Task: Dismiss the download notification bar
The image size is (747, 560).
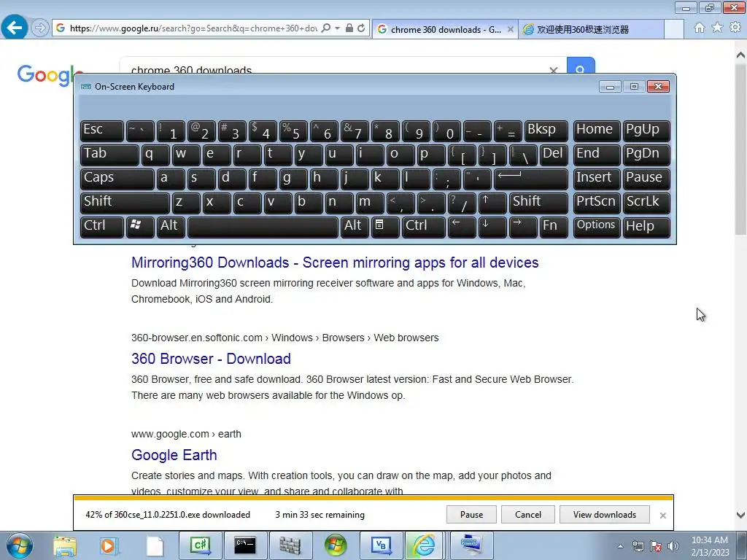Action: click(662, 516)
